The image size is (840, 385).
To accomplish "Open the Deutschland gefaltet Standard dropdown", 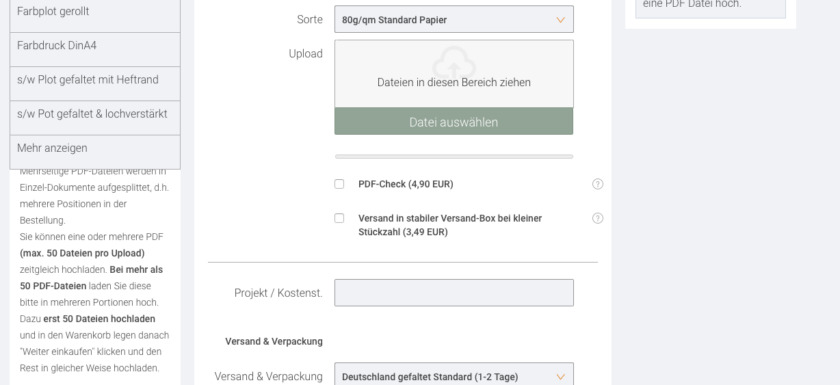I will (x=454, y=374).
